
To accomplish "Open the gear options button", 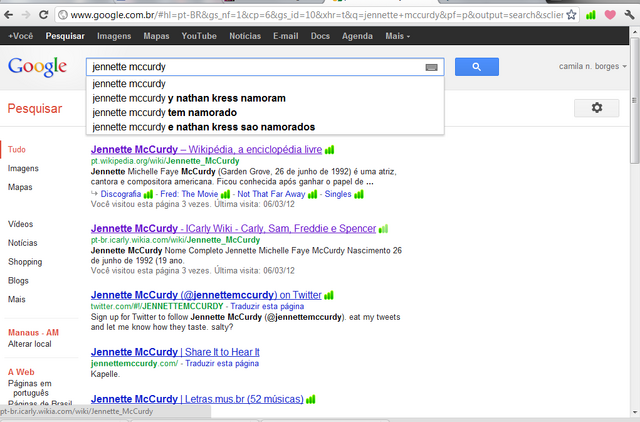I will tap(597, 108).
